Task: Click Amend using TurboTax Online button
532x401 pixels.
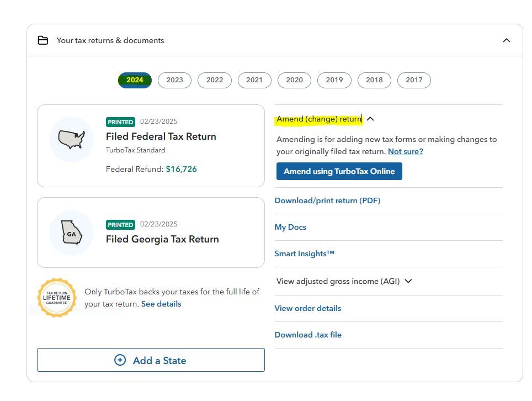Action: coord(339,171)
